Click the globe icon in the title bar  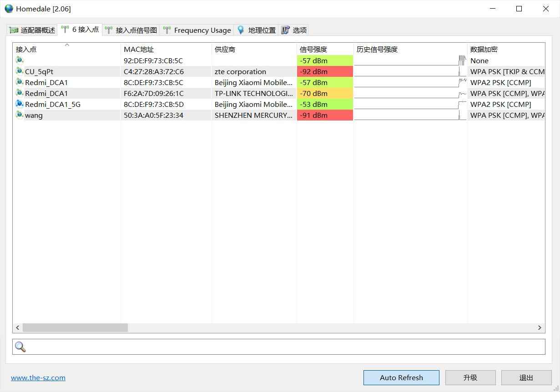point(8,8)
